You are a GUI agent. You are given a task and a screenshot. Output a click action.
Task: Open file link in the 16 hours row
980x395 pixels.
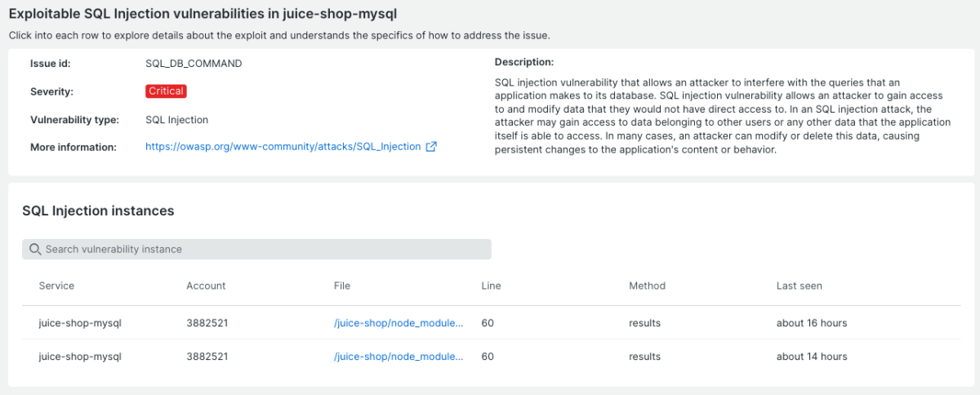(399, 323)
